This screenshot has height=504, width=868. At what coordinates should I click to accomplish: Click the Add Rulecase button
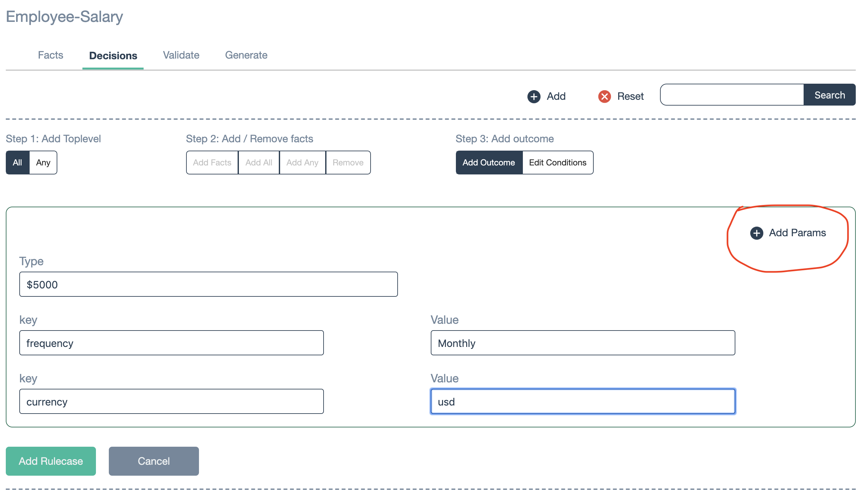[x=51, y=461]
